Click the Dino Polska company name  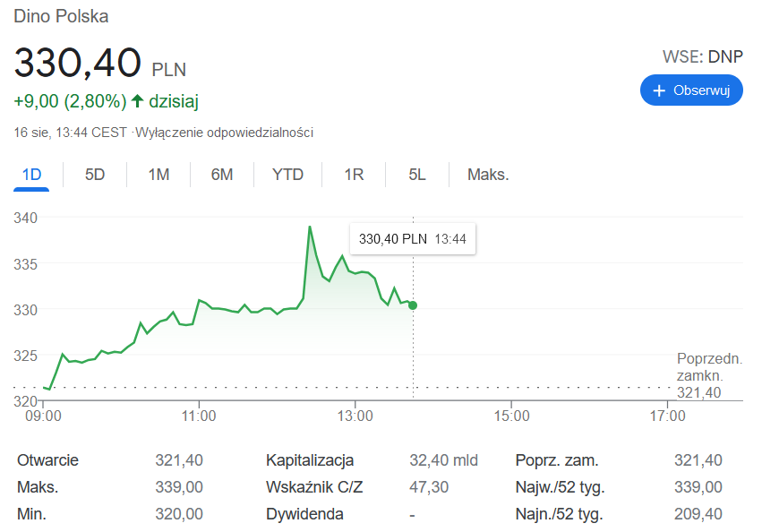click(61, 16)
